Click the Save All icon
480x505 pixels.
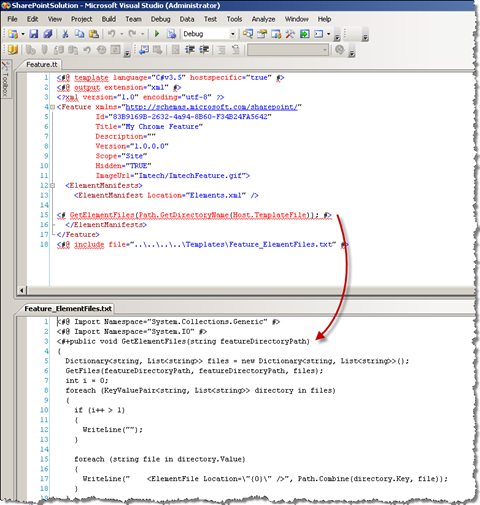(48, 34)
